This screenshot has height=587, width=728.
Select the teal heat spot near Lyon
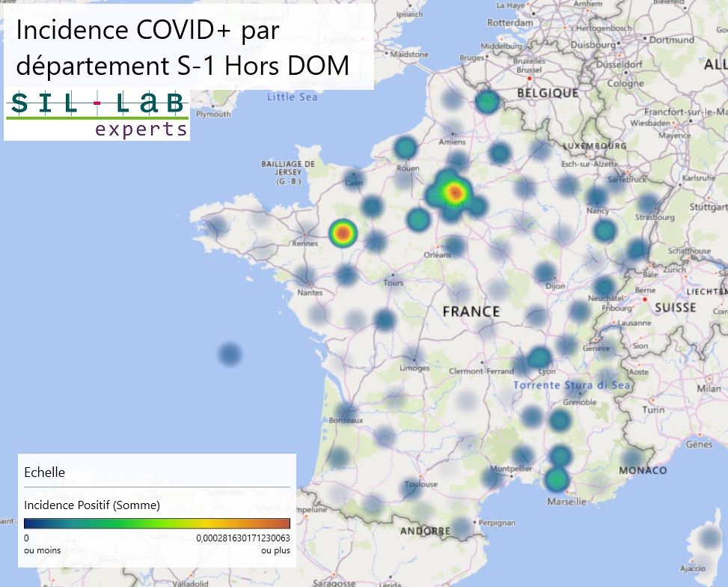(538, 359)
